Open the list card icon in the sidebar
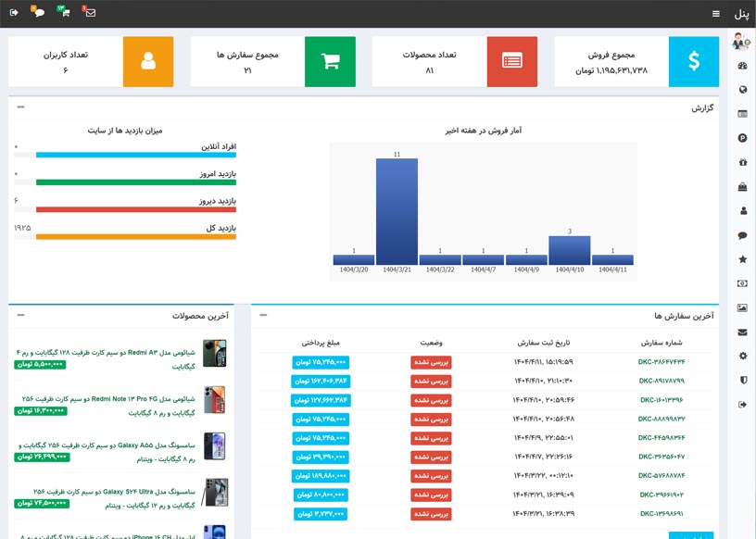 click(742, 114)
